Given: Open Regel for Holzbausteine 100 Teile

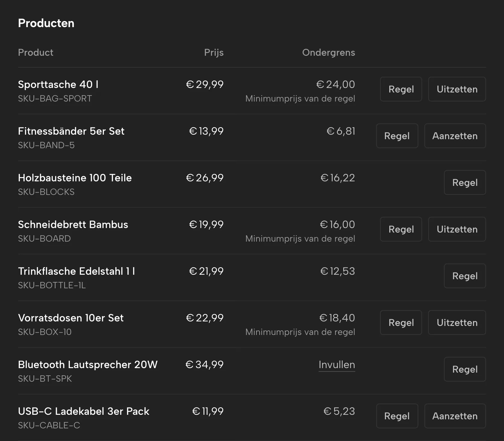Looking at the screenshot, I should pos(465,183).
